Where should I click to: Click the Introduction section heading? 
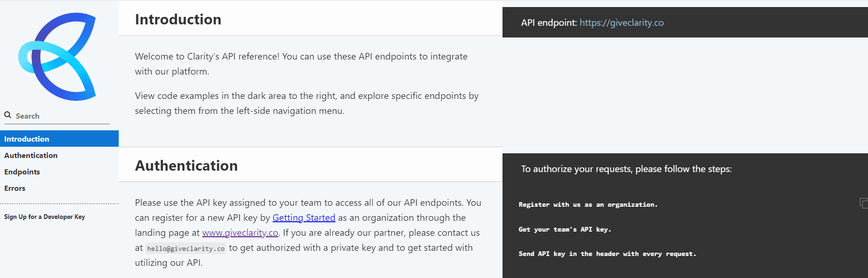click(x=178, y=19)
